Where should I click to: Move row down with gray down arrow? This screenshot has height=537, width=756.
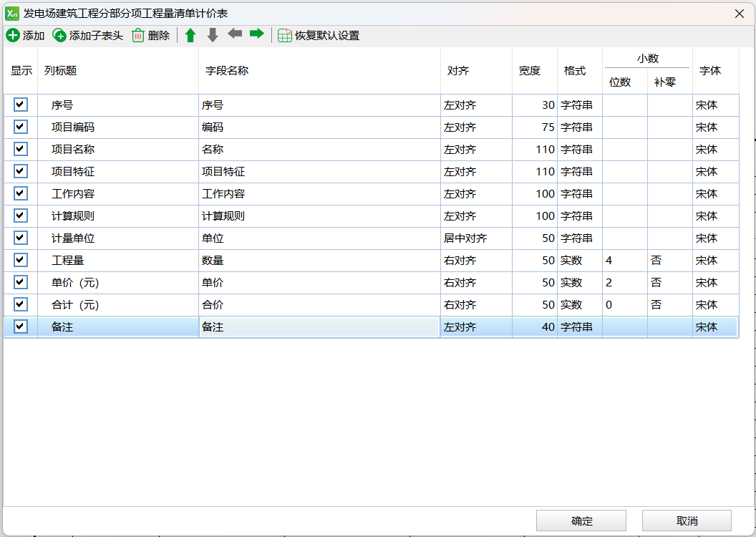(213, 35)
